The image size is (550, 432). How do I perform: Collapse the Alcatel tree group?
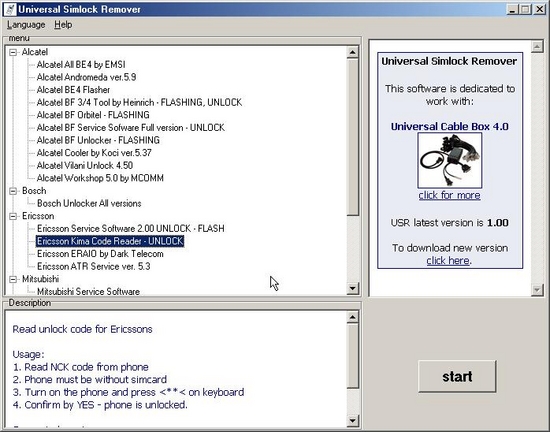tap(13, 52)
